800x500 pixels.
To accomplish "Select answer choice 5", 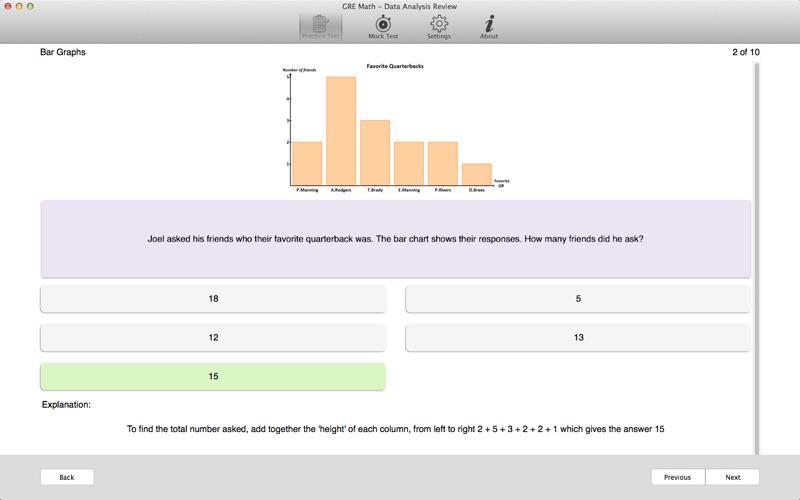I will (578, 298).
